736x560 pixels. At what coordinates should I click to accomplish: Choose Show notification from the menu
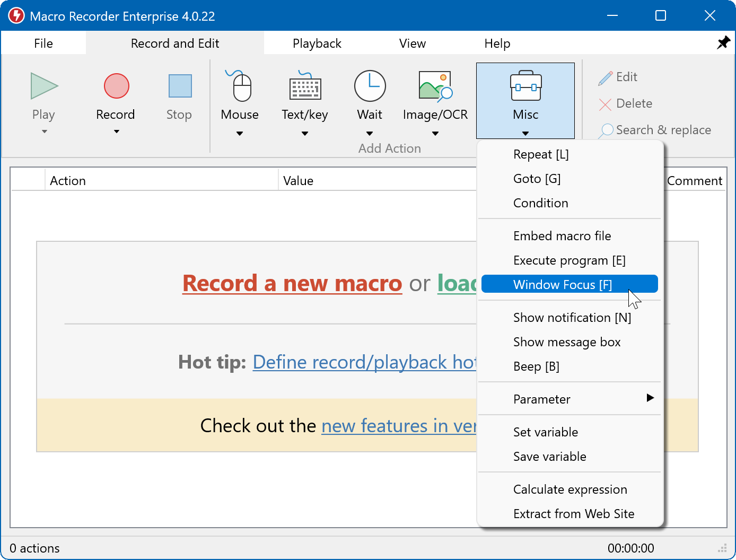click(572, 317)
